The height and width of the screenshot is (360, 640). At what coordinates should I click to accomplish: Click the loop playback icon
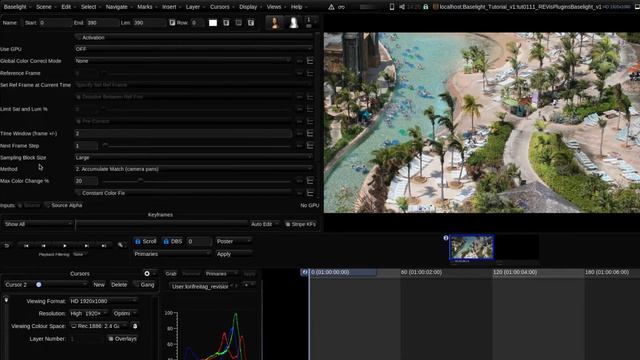pyautogui.click(x=7, y=245)
